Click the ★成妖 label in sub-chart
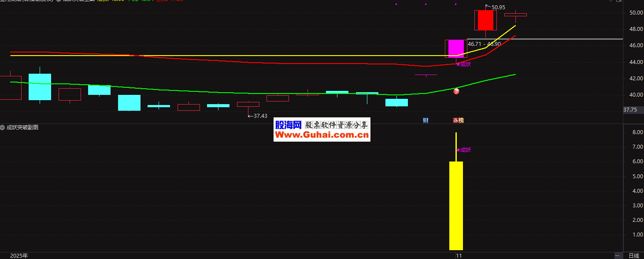This screenshot has width=644, height=259. [463, 150]
